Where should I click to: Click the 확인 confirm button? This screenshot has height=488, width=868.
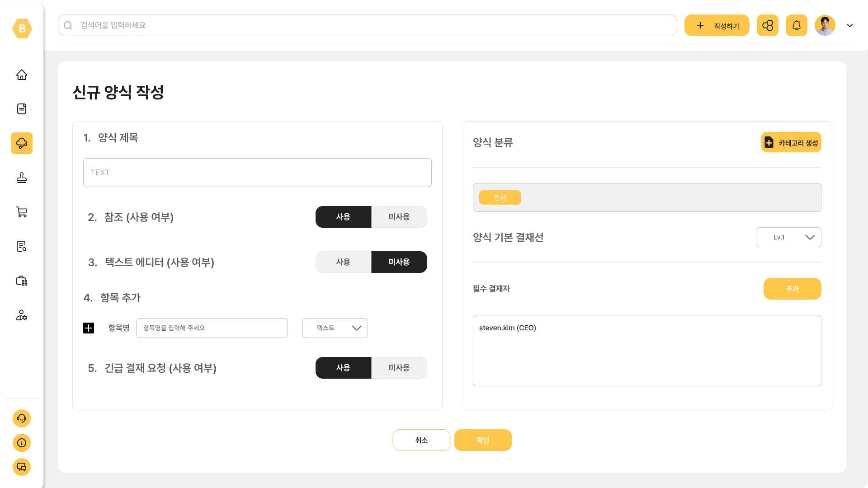coord(483,440)
